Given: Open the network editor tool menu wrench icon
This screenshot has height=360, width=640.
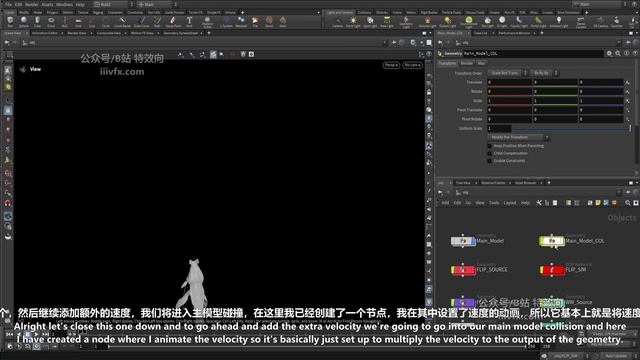Looking at the screenshot, I should [x=539, y=203].
